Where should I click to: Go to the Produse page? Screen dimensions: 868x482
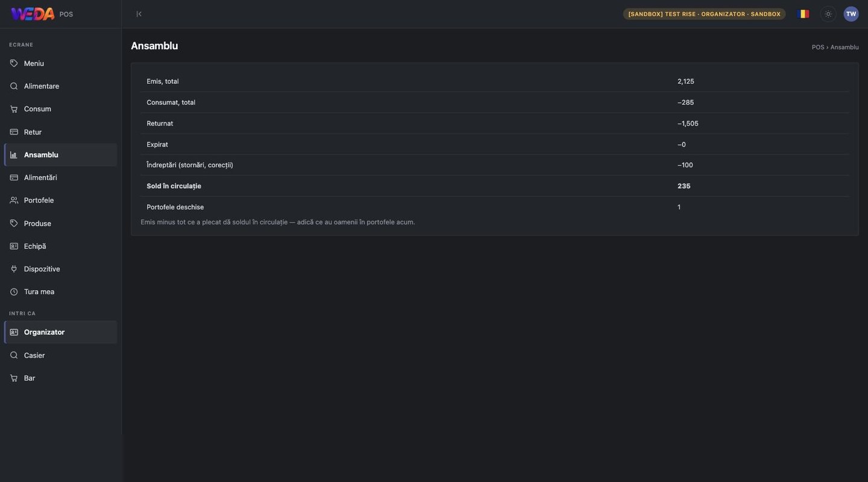tap(60, 223)
